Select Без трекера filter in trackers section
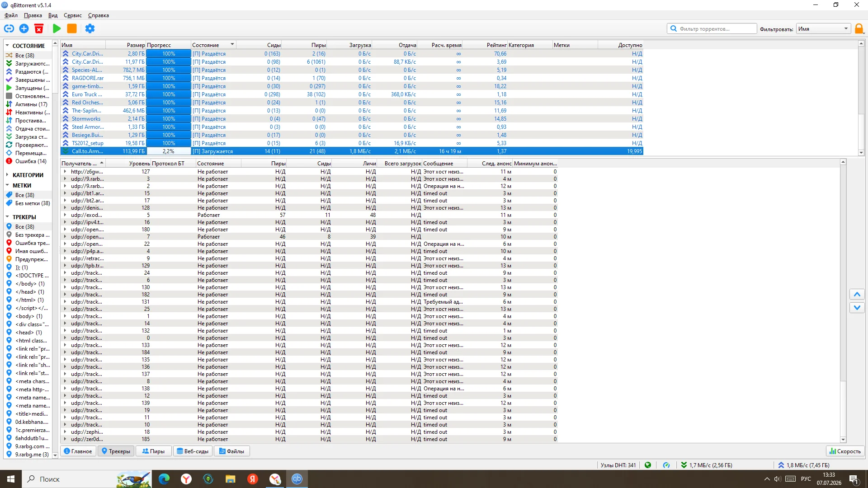The image size is (868, 488). pyautogui.click(x=28, y=235)
